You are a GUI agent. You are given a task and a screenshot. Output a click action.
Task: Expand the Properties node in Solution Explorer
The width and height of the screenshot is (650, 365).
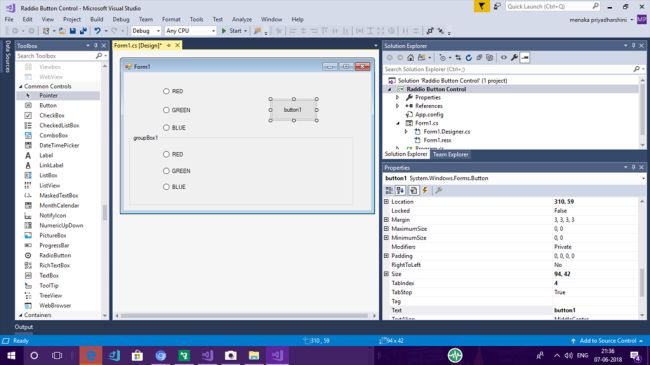[x=398, y=97]
